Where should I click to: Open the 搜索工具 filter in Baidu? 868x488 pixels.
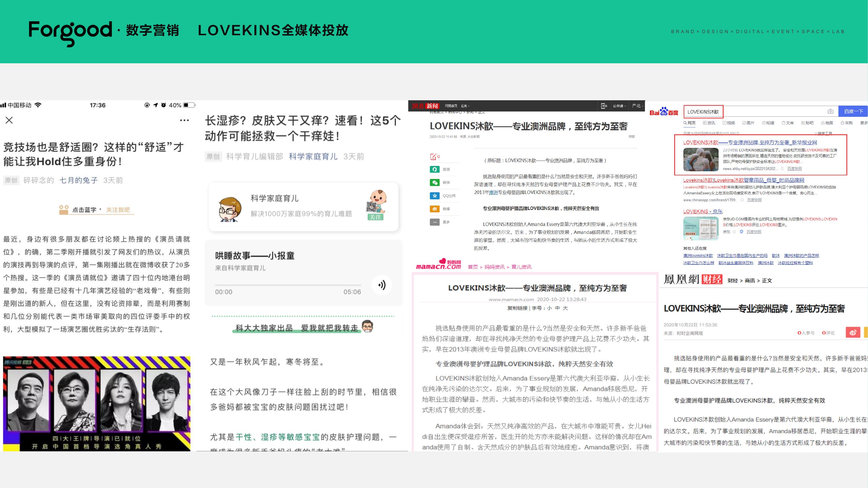pyautogui.click(x=823, y=133)
